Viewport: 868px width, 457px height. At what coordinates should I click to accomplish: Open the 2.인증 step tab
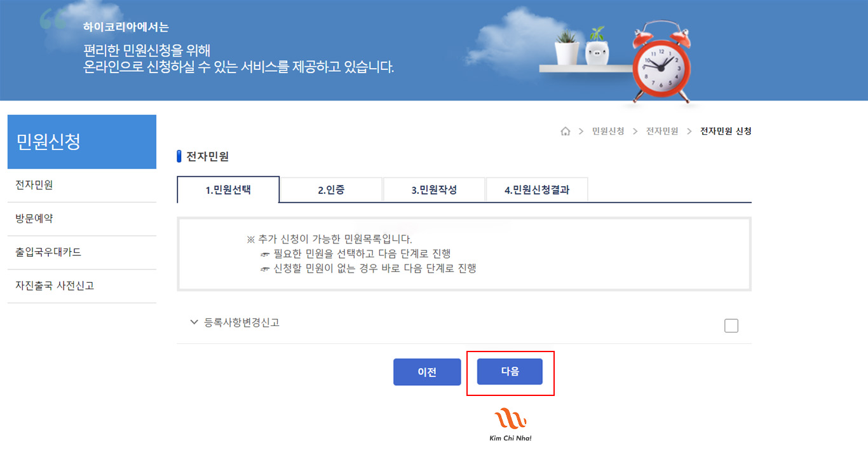[331, 189]
